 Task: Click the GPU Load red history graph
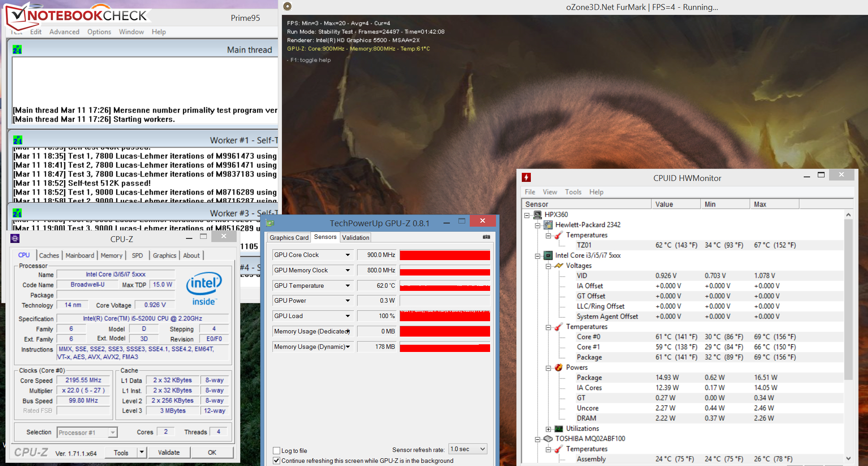coord(445,316)
